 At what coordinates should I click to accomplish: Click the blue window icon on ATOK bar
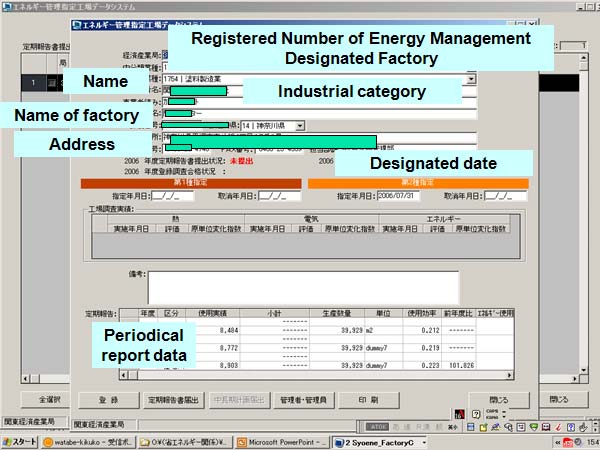tap(471, 427)
